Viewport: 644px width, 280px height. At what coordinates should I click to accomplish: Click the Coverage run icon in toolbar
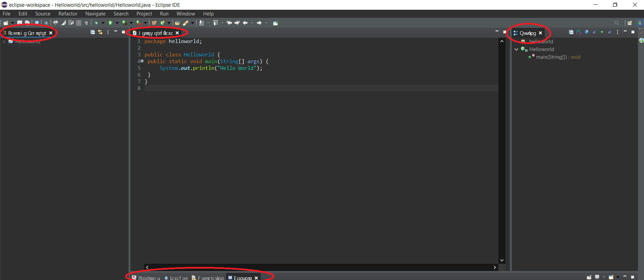(x=124, y=23)
